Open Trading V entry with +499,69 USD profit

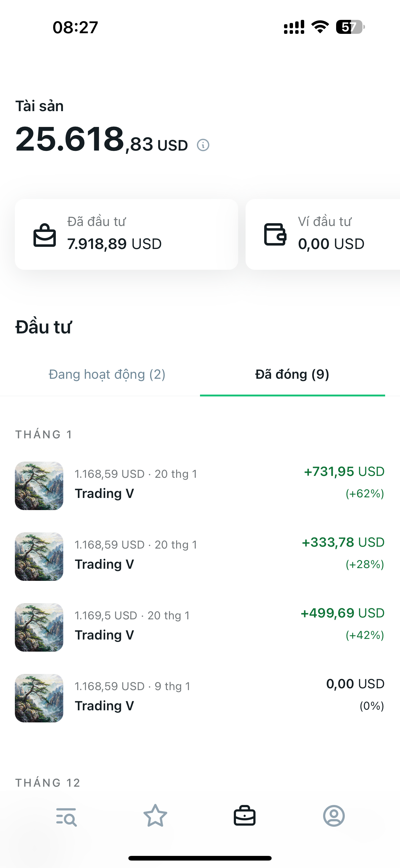click(x=200, y=627)
